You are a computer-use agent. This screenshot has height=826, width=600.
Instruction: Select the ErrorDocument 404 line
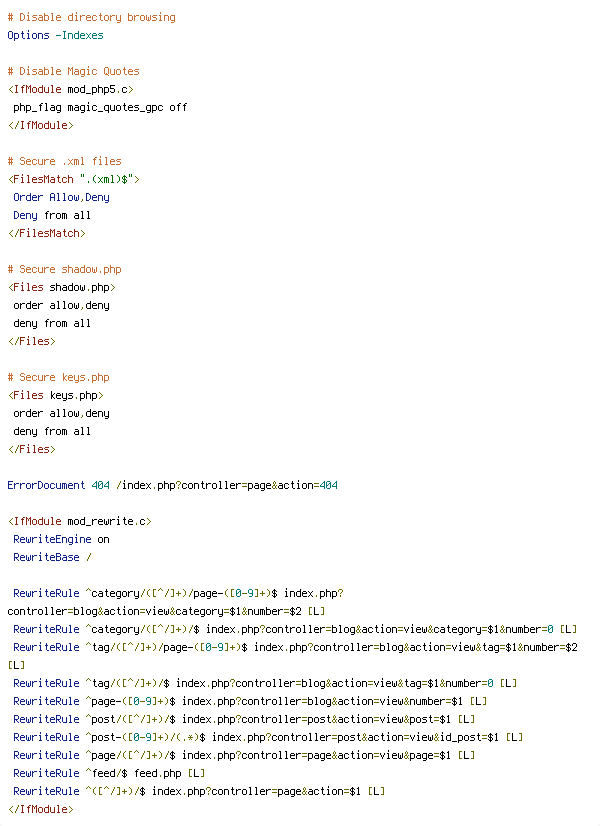tap(173, 485)
